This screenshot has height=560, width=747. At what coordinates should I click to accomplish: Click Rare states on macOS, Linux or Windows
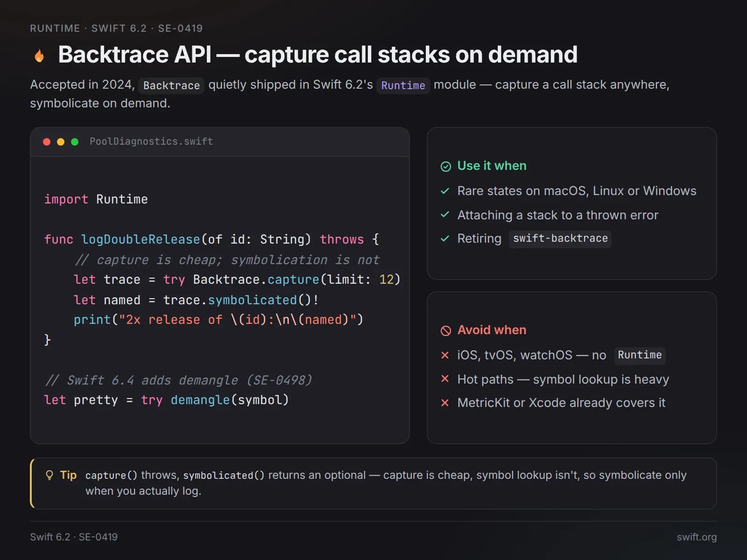(577, 191)
